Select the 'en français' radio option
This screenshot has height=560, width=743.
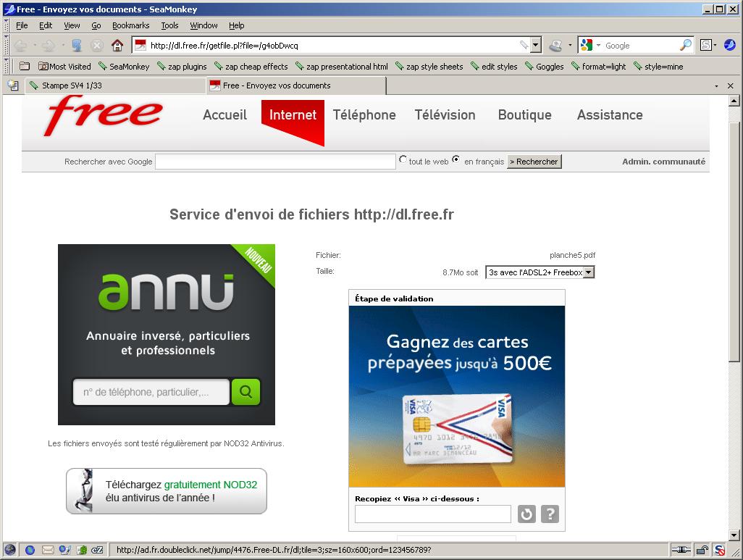click(456, 159)
